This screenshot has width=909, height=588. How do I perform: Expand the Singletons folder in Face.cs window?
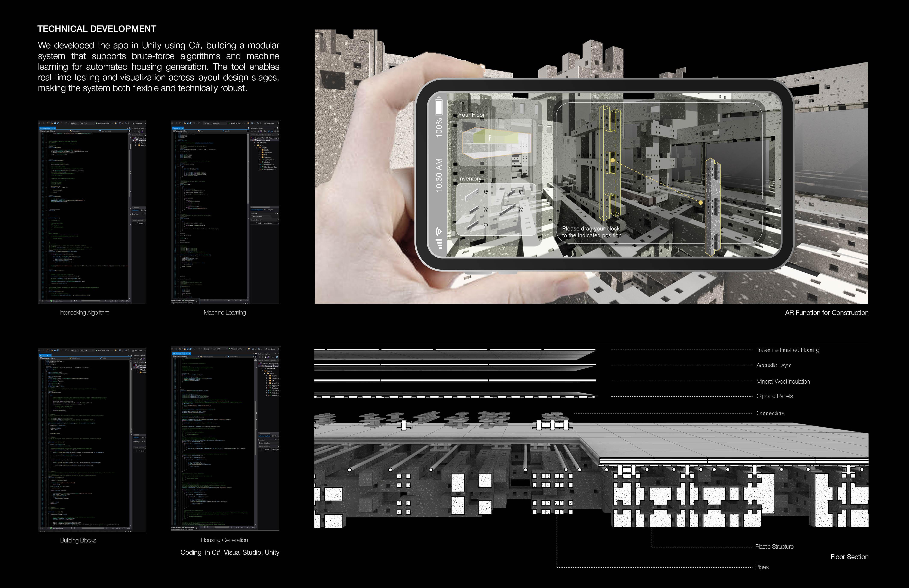[259, 152]
